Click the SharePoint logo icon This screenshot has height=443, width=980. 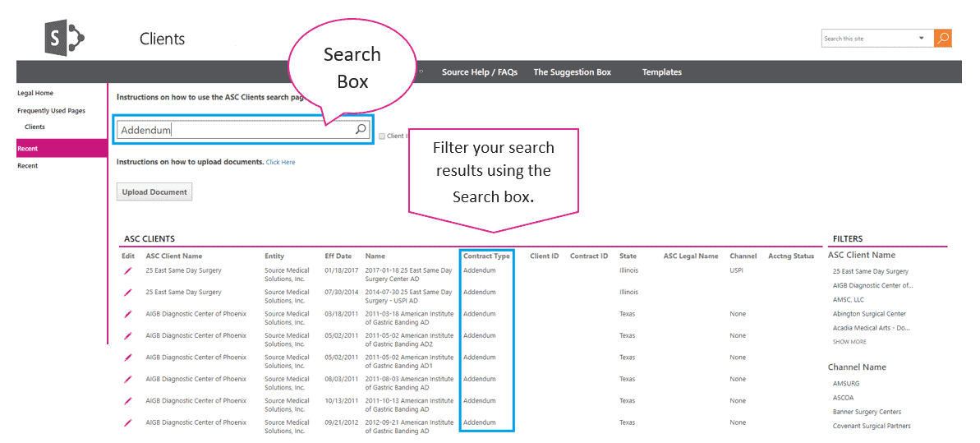tap(65, 39)
